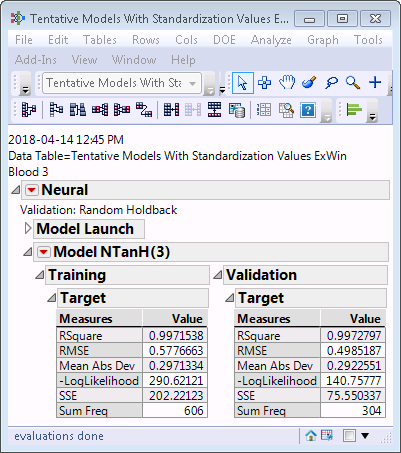
Task: Click the Join tables toolbar icon
Action: pos(171,110)
